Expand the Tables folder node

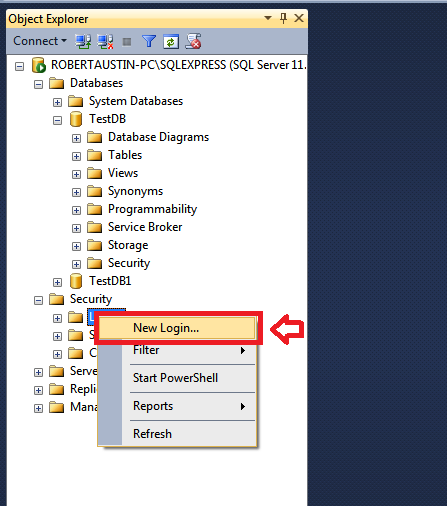coord(76,156)
